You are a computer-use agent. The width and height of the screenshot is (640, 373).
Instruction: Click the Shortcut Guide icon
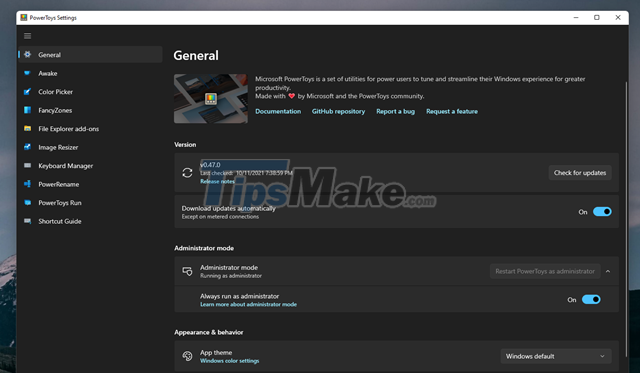[x=27, y=221]
